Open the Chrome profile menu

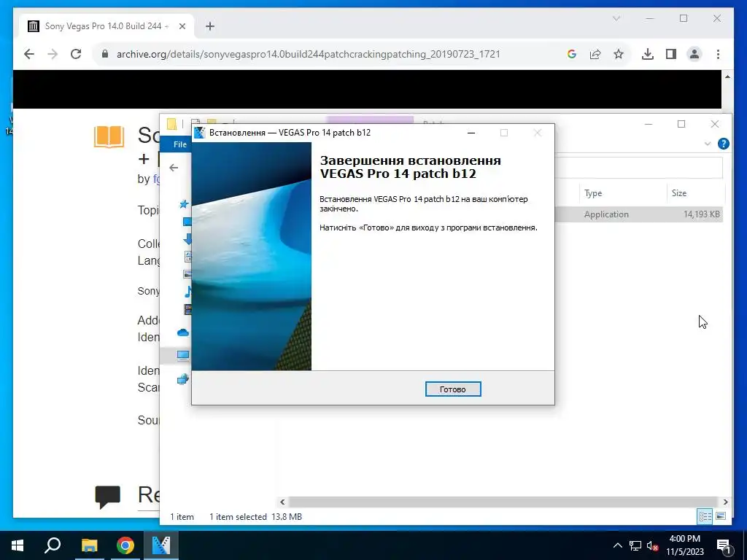point(694,54)
